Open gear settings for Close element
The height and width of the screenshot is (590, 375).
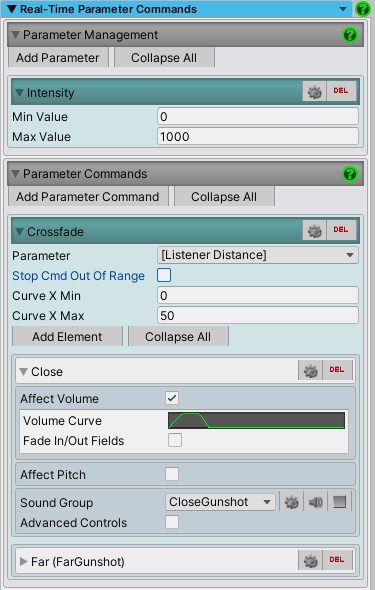[310, 370]
